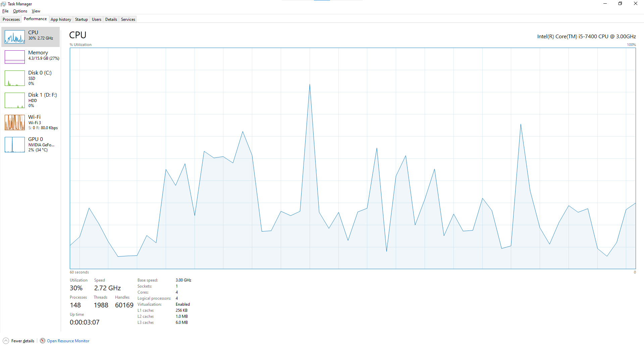Click the L1 cache value 256 KB
The image size is (644, 349).
181,310
